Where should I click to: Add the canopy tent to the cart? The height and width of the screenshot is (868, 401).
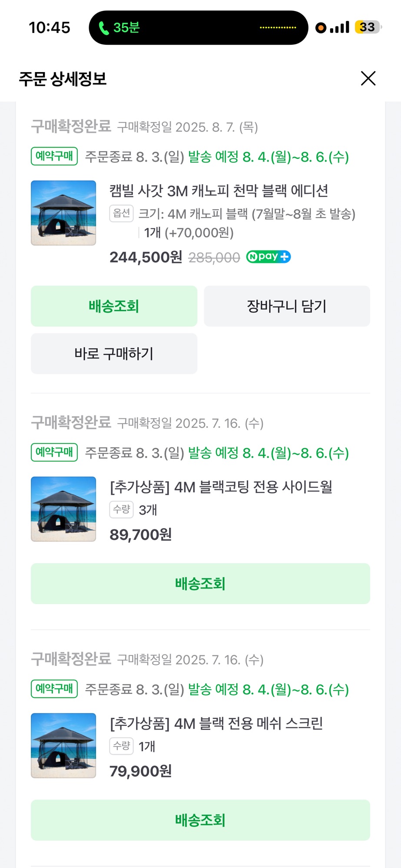click(x=287, y=306)
